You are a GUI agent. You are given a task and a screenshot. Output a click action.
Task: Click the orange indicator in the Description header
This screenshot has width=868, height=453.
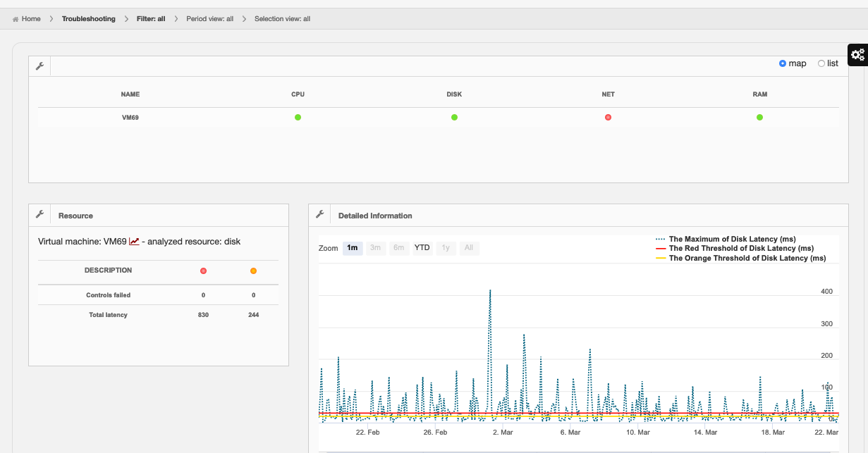coord(253,271)
